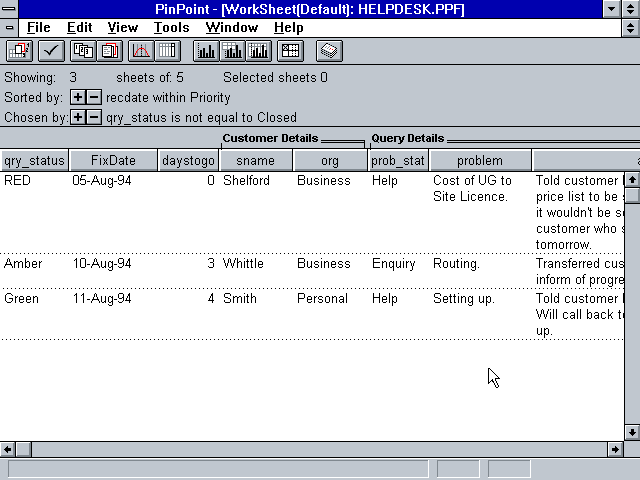Screen dimensions: 640x480
Task: Click the Whittle name cell
Action: pos(243,264)
